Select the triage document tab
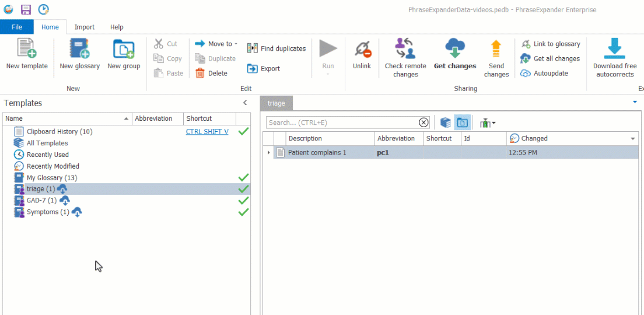Screen dimensions: 644x315 point(276,103)
